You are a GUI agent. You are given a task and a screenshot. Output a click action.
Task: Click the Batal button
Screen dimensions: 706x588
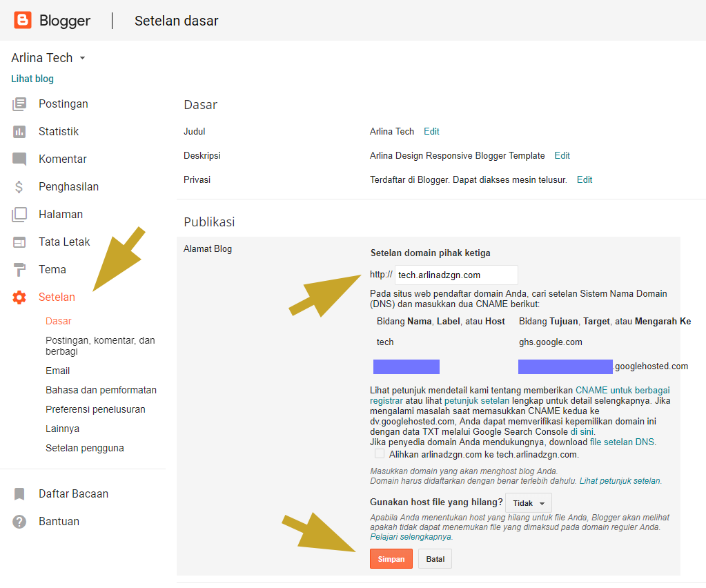pyautogui.click(x=435, y=559)
